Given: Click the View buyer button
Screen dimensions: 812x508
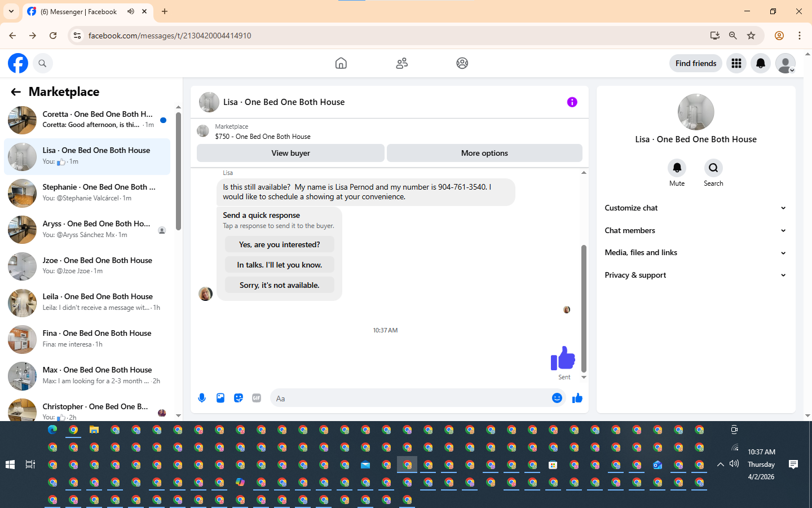Looking at the screenshot, I should coord(290,153).
